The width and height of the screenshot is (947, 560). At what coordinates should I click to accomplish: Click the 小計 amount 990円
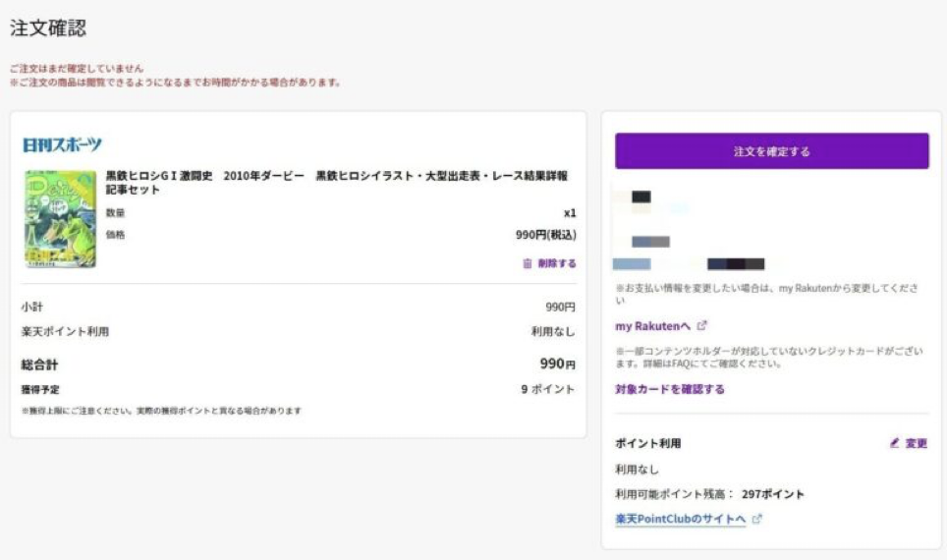point(560,307)
